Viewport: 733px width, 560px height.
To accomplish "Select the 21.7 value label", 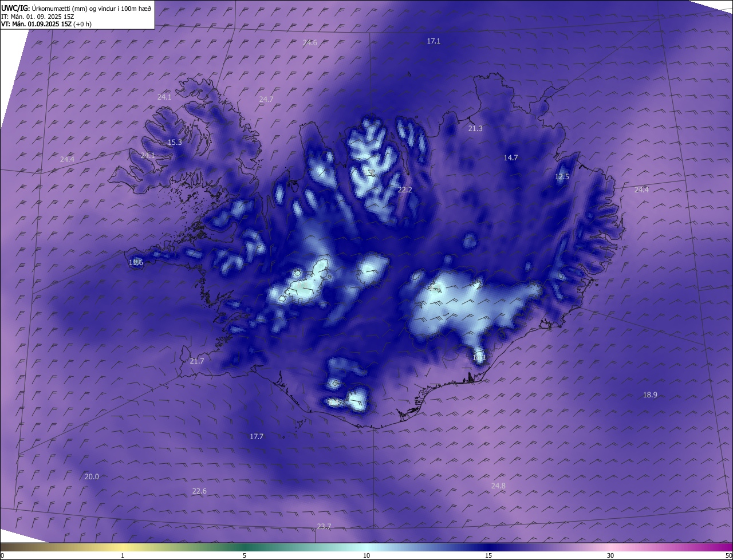I will click(x=196, y=361).
